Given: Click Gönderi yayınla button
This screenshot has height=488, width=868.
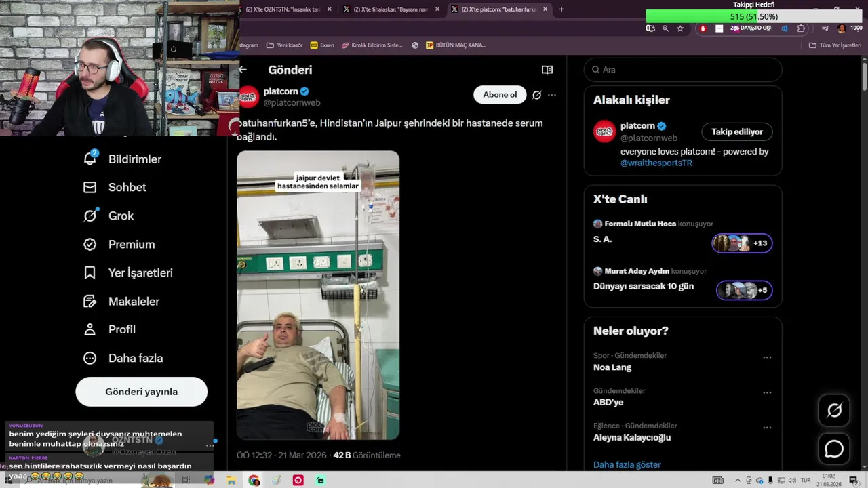Looking at the screenshot, I should (141, 392).
